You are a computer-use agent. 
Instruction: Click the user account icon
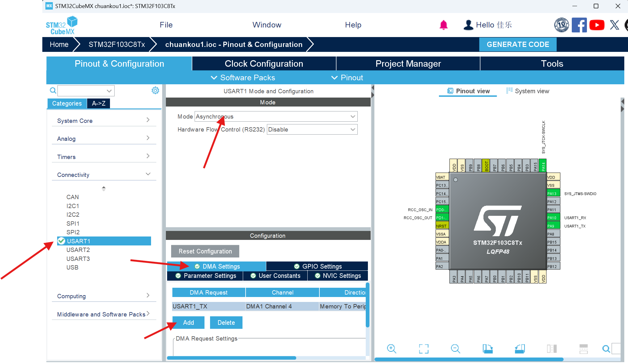click(468, 25)
